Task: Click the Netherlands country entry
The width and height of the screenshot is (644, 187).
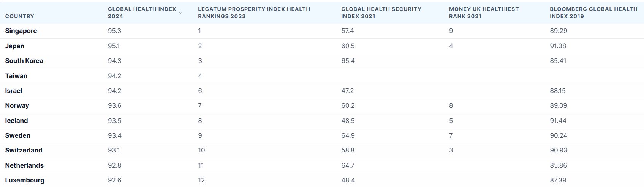Action: pos(24,165)
